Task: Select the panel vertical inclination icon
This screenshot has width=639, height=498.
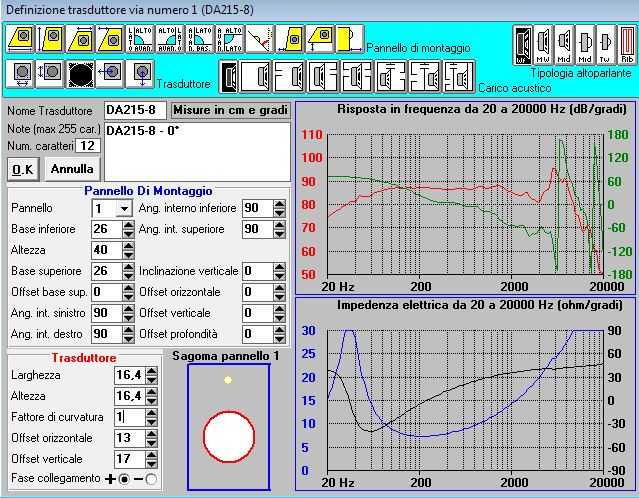Action: pyautogui.click(x=259, y=40)
